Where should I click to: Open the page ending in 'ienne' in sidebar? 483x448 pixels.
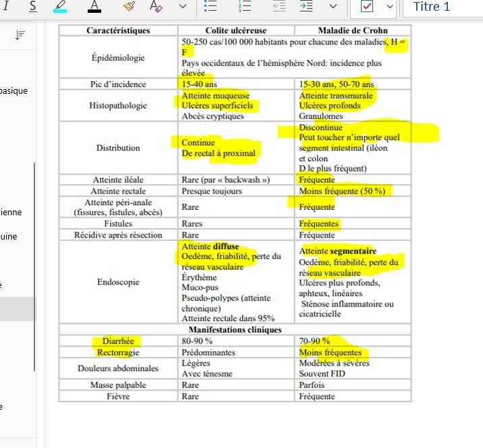11,213
